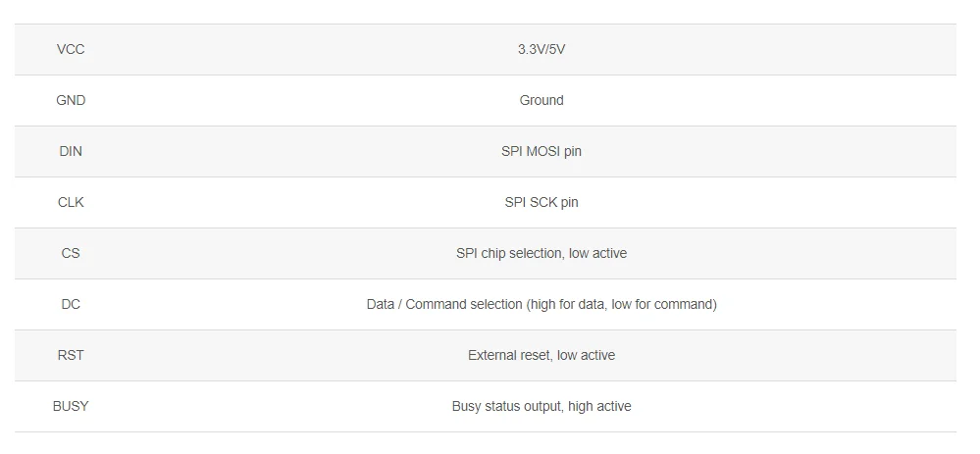
Task: Select the Ground description text
Action: point(542,101)
